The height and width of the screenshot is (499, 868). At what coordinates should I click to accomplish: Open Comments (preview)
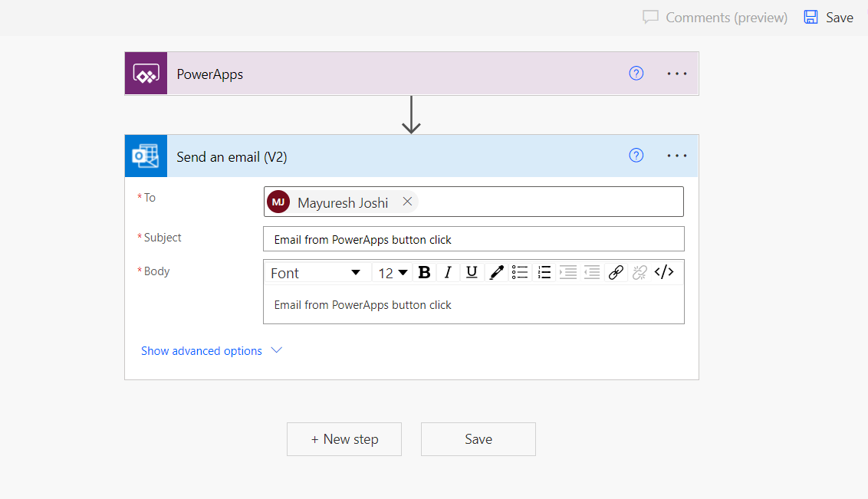click(x=714, y=17)
